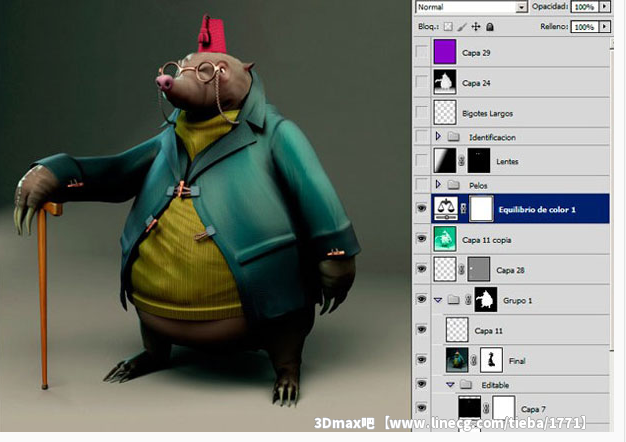626x442 pixels.
Task: Click the link icon on Capa 7 layer
Action: click(486, 408)
